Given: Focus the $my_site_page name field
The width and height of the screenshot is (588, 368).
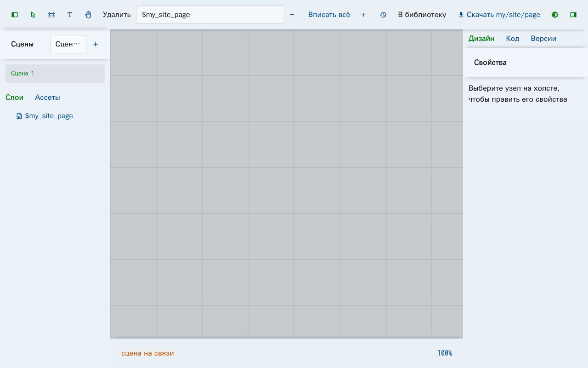Looking at the screenshot, I should tap(210, 15).
